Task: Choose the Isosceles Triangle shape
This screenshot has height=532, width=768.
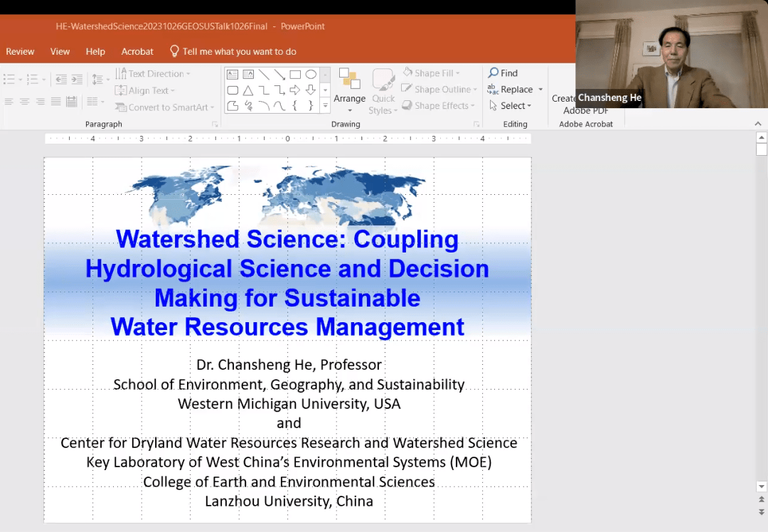Action: click(x=248, y=90)
